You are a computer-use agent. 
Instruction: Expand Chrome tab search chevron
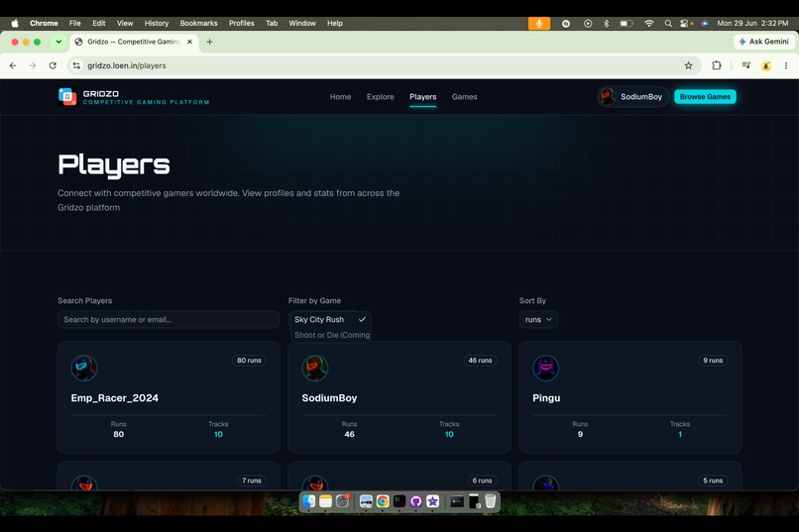pos(58,42)
